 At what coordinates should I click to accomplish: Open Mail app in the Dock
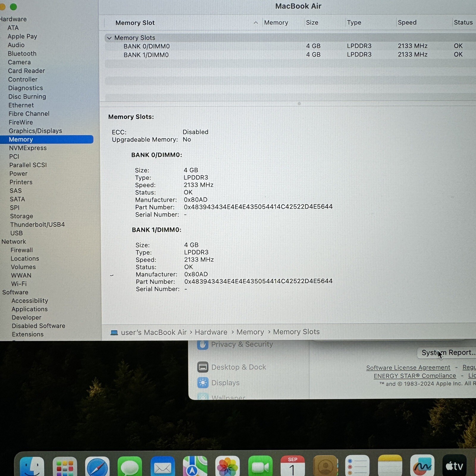[162, 466]
